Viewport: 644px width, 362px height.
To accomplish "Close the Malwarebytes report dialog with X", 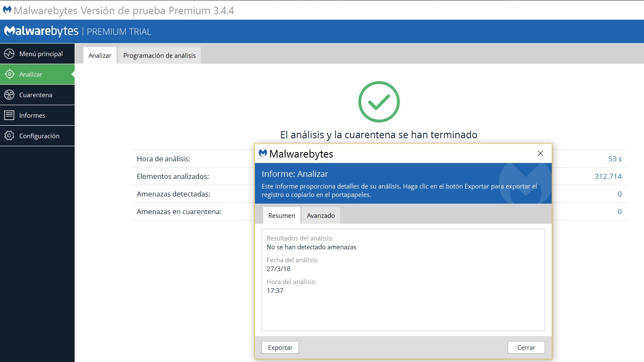I will [x=540, y=153].
